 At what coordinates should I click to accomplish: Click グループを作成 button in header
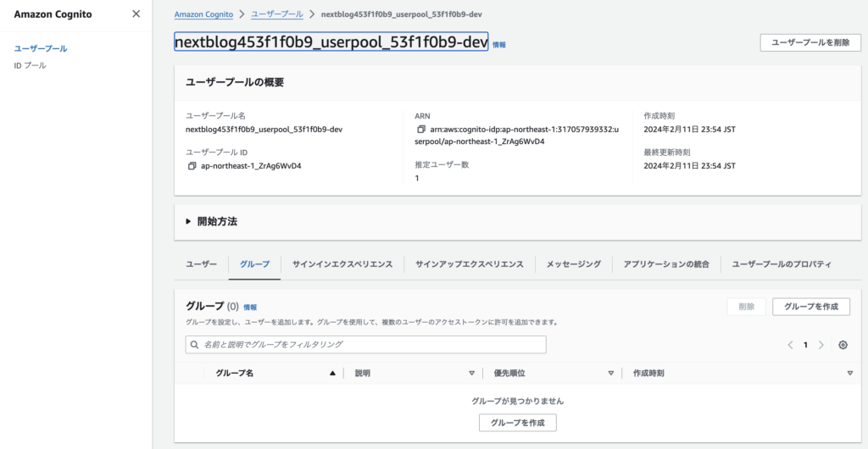point(811,307)
